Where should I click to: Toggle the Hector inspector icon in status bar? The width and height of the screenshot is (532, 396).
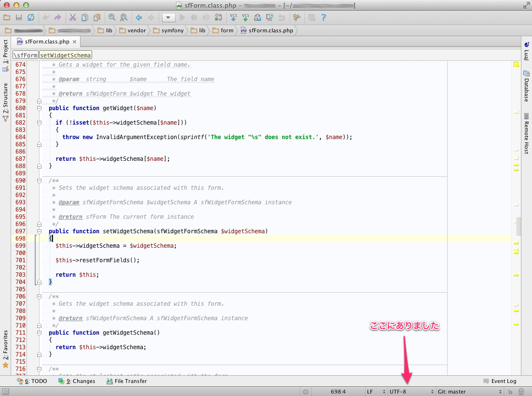(x=521, y=392)
